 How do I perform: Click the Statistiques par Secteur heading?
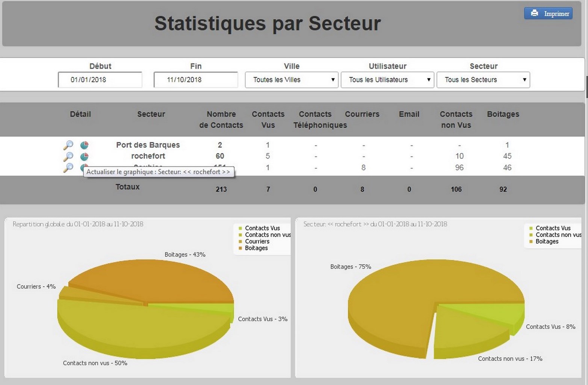pos(268,23)
